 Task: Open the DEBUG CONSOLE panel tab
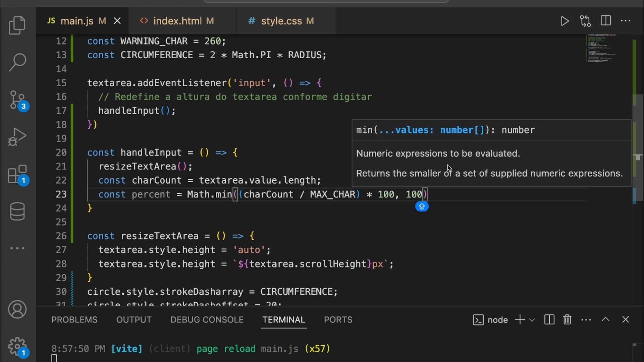207,320
